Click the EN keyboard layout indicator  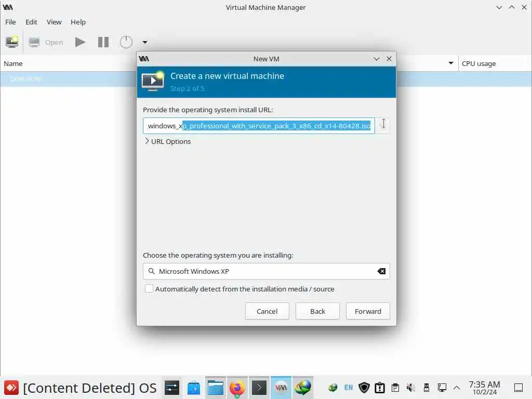349,388
